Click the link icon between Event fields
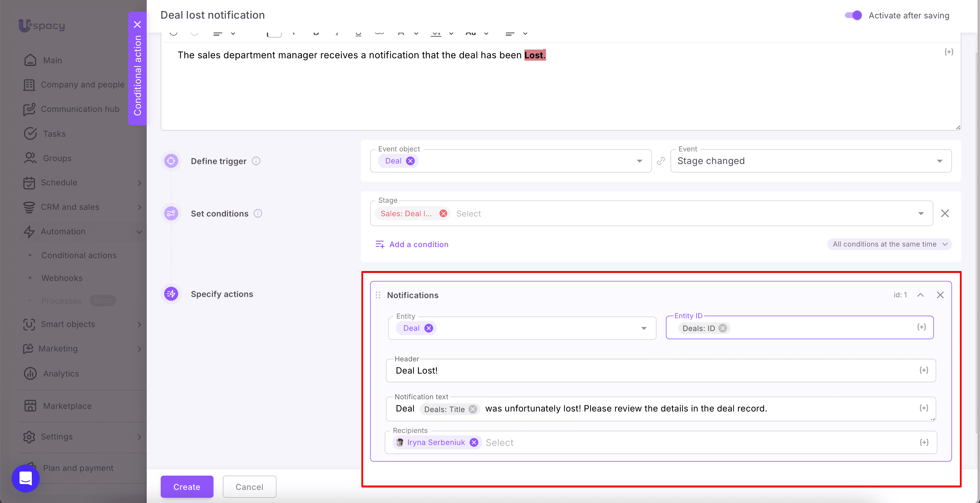Screen dimensions: 980x503 [661, 161]
